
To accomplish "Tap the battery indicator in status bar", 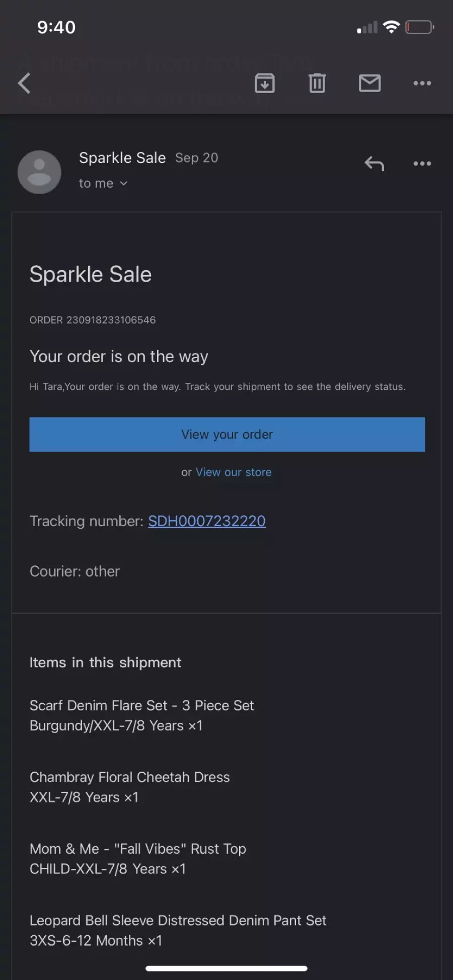I will tap(420, 27).
